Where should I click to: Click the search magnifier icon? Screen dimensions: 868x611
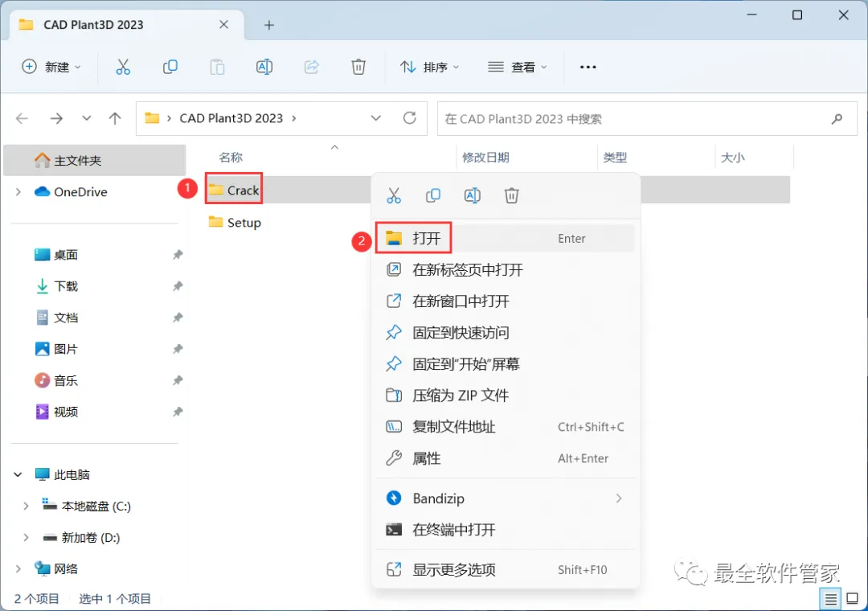tap(837, 118)
